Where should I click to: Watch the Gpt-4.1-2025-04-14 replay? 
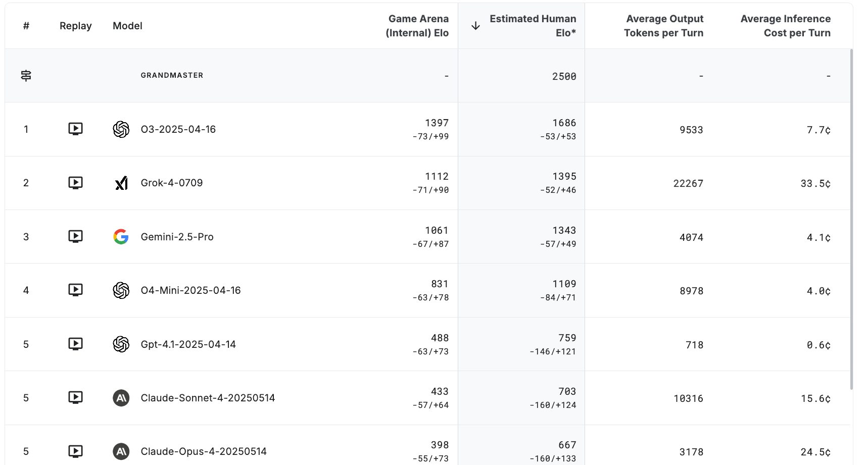tap(75, 344)
